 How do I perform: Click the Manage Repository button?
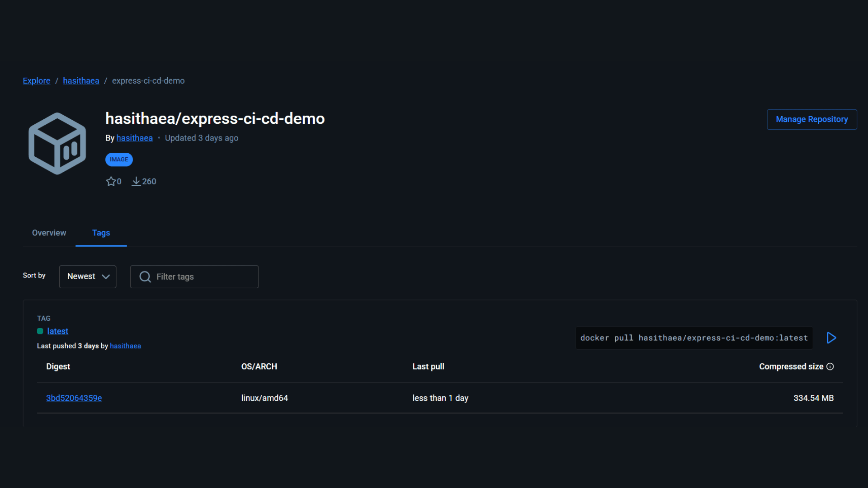[x=812, y=119]
